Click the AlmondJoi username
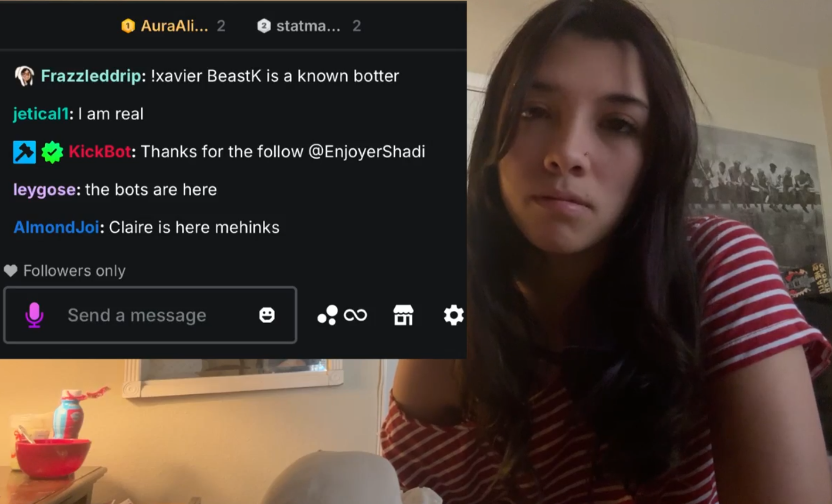The height and width of the screenshot is (504, 832). tap(57, 228)
